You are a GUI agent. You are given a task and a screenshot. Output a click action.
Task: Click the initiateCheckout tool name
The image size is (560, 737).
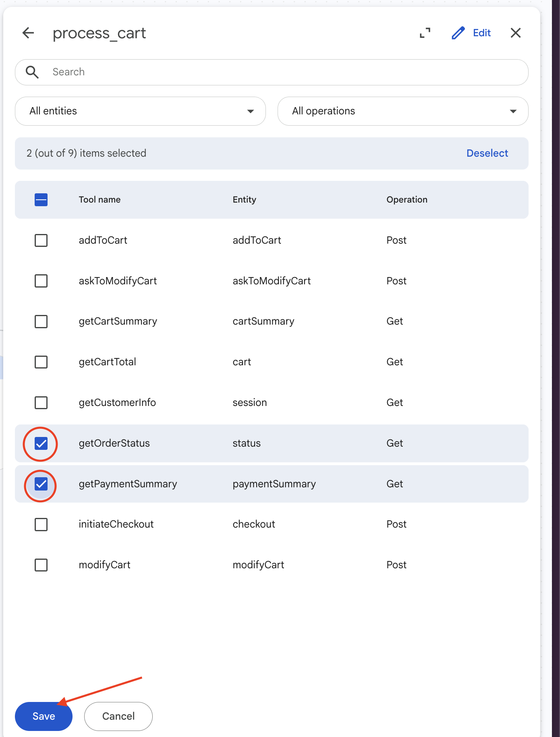[x=116, y=524]
